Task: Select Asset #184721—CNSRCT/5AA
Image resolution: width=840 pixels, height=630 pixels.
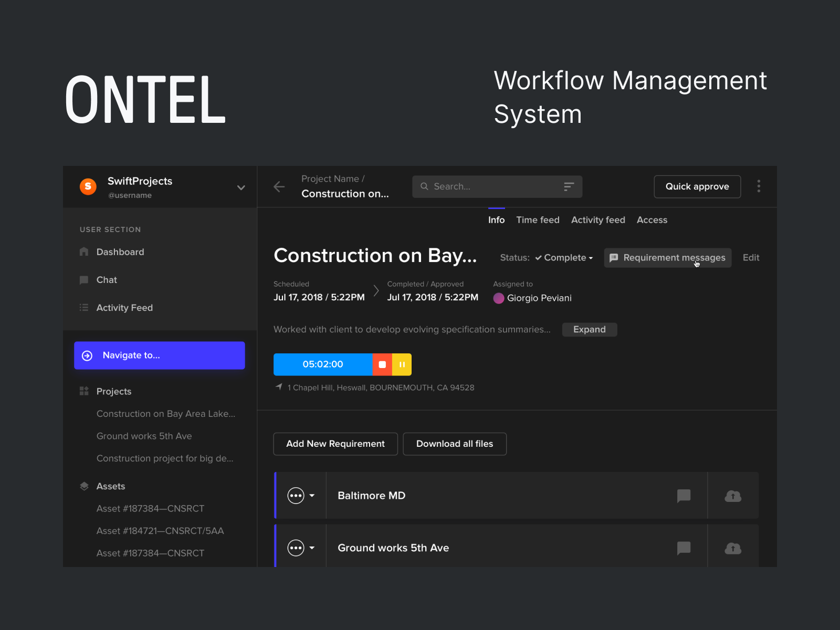Action: [x=160, y=531]
